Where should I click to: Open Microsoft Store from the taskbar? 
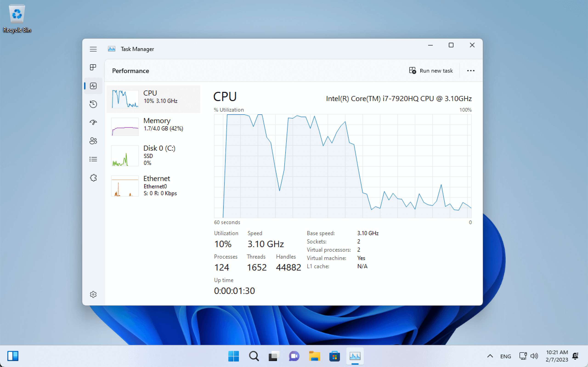coord(334,356)
